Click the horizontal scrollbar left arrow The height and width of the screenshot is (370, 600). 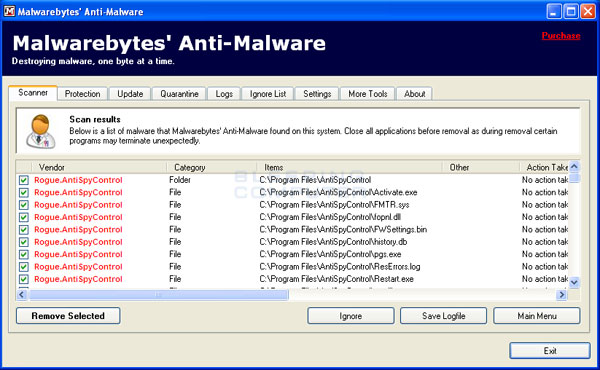22,294
